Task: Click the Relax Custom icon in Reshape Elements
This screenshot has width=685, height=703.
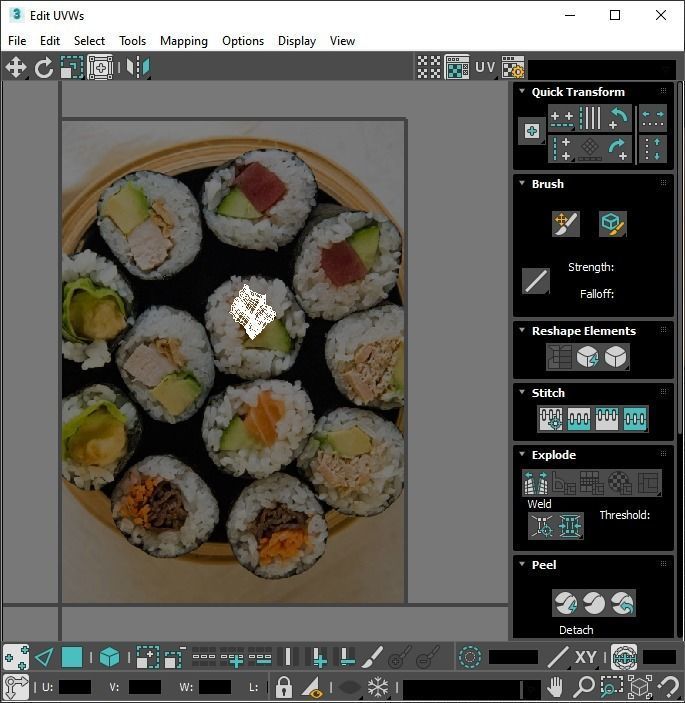Action: point(616,357)
